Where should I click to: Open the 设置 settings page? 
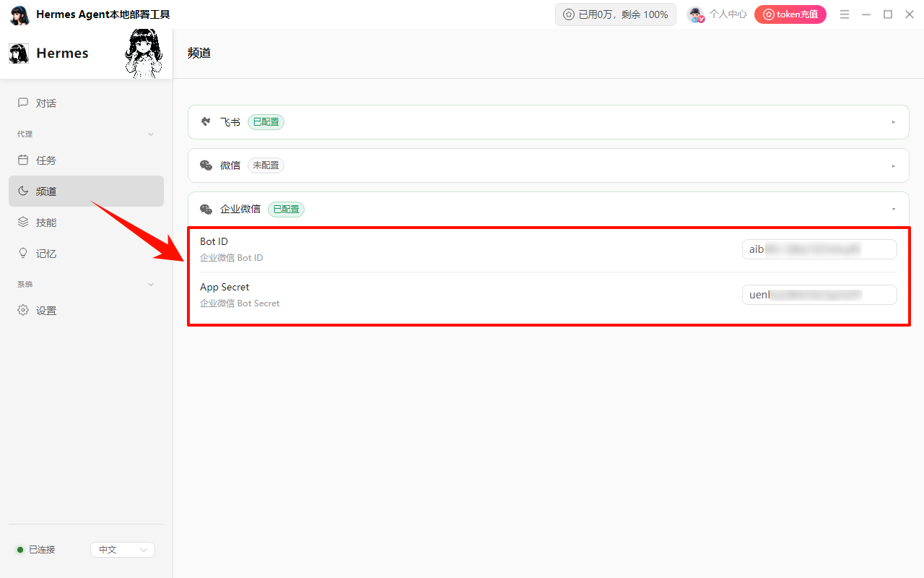point(86,311)
